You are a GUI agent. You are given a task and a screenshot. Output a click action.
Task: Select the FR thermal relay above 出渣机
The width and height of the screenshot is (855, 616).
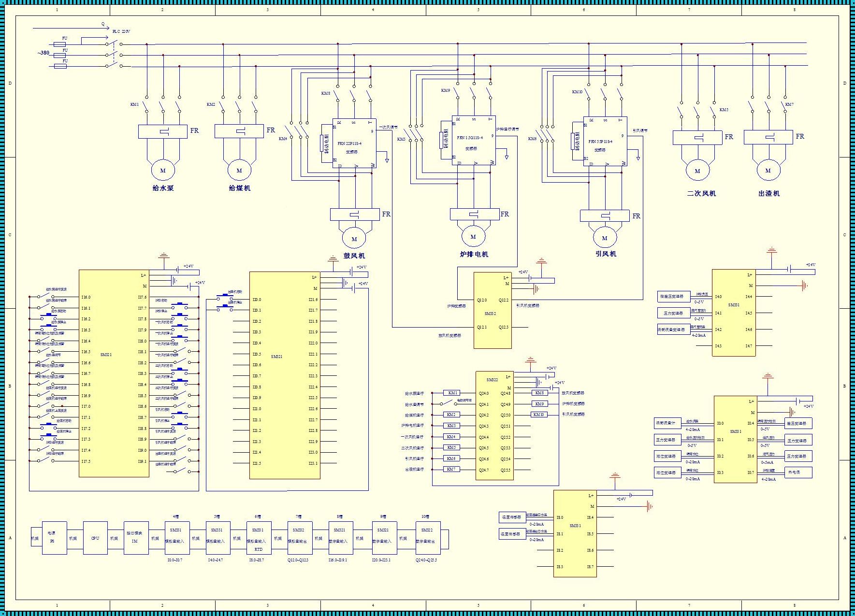tap(768, 137)
